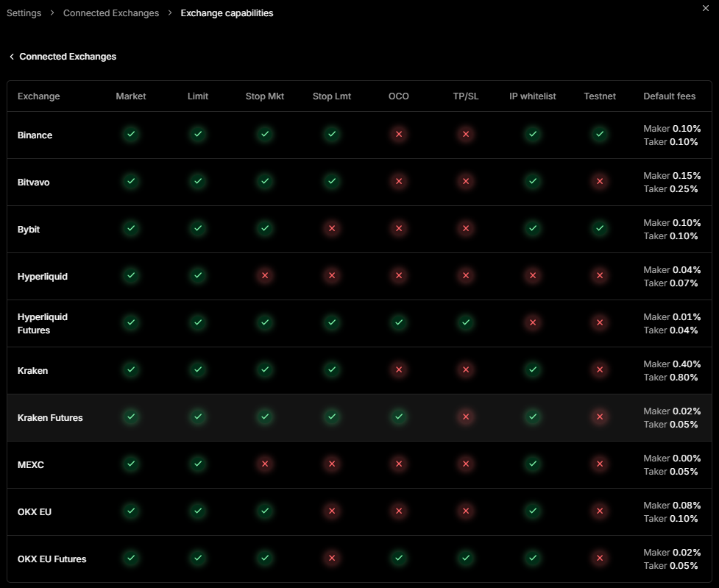
Task: Click Kraken OCO red cross icon
Action: [399, 369]
